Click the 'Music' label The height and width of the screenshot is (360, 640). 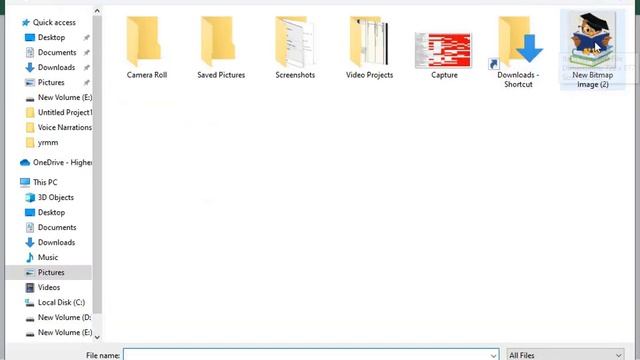[48, 258]
